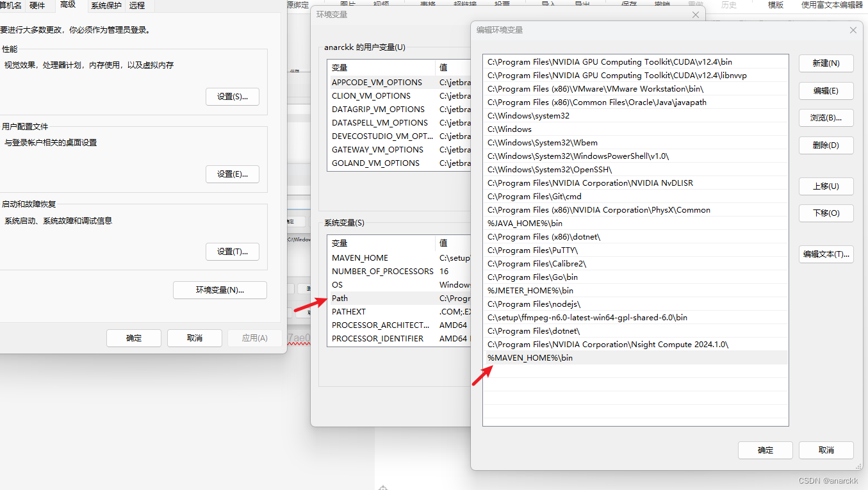868x490 pixels.
Task: Open 用户配置文件 settings with 设置(E)...
Action: (x=233, y=174)
